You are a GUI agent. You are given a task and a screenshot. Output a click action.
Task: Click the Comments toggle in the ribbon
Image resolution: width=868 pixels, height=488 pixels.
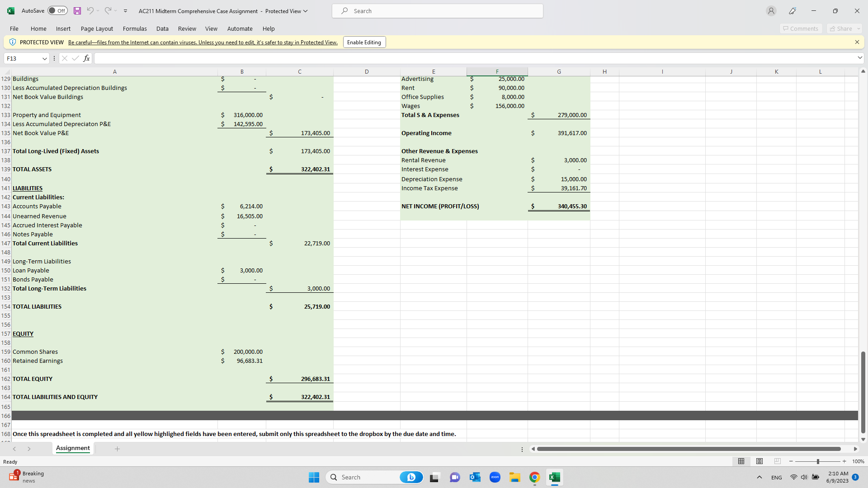pyautogui.click(x=801, y=28)
